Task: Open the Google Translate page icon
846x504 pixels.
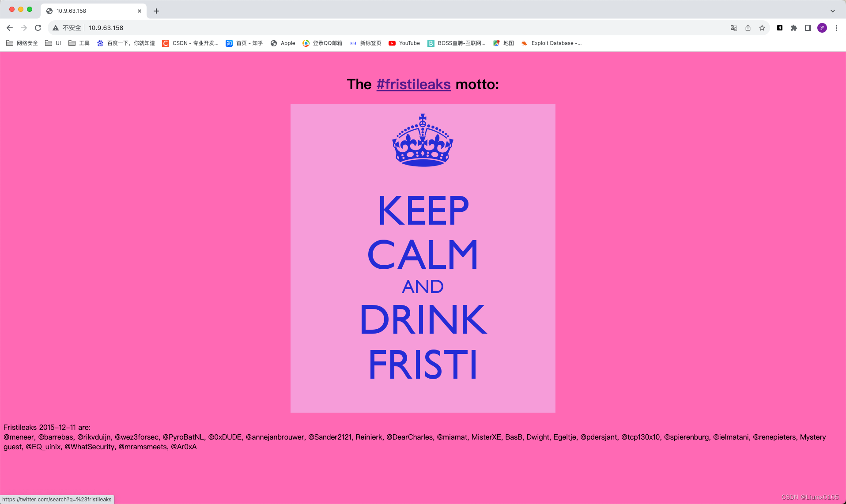Action: point(734,28)
